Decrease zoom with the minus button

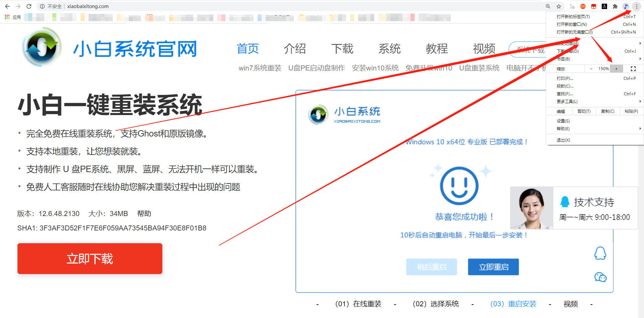pyautogui.click(x=591, y=69)
